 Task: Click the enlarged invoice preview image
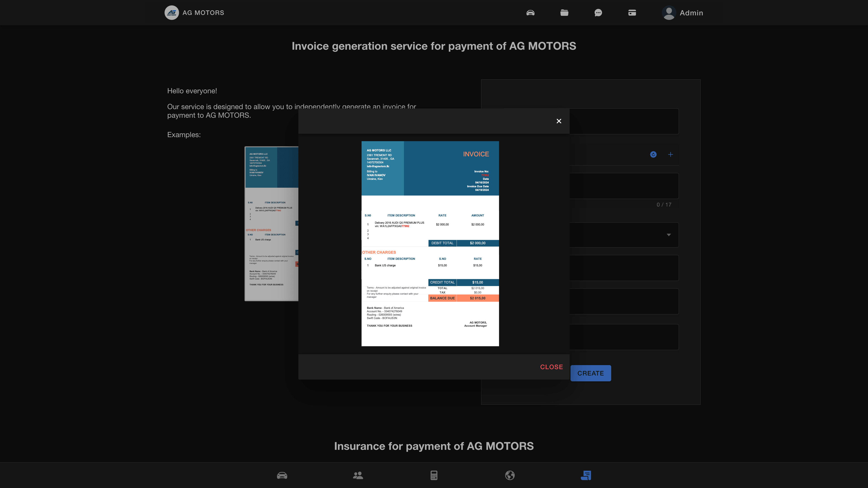pyautogui.click(x=430, y=244)
